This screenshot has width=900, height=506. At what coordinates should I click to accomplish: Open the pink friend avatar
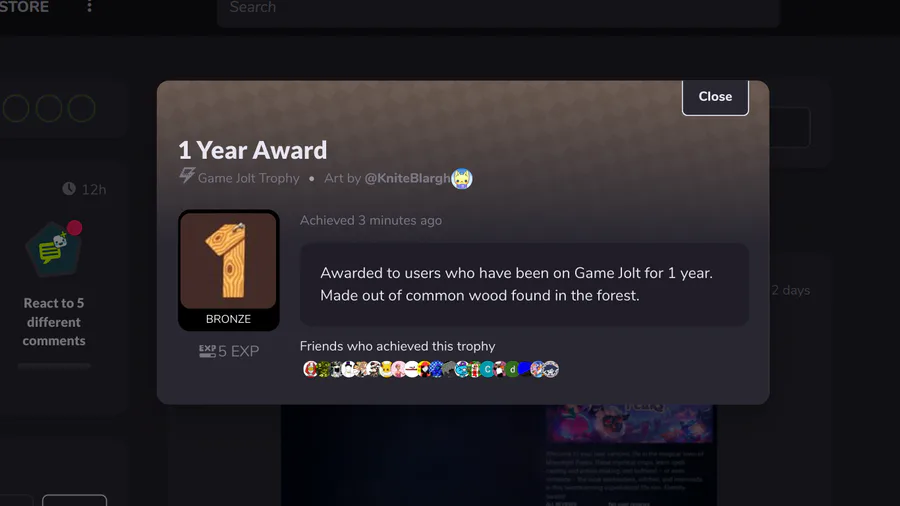399,369
